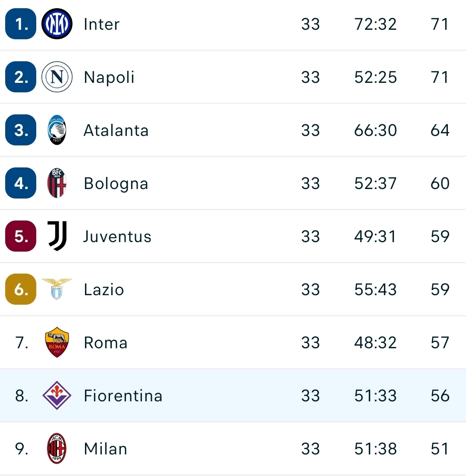Open the Milan team page
Viewport: 466px width, 476px height.
pyautogui.click(x=105, y=449)
